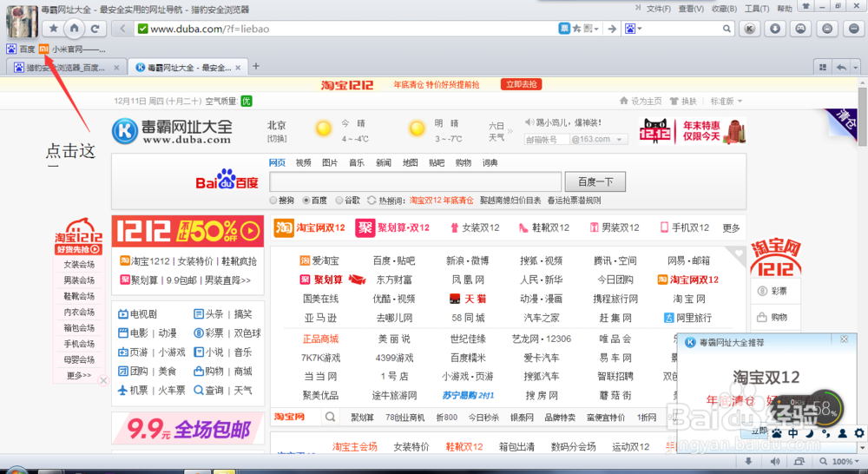
Task: Click the go arrow next to address bar
Action: pyautogui.click(x=612, y=29)
